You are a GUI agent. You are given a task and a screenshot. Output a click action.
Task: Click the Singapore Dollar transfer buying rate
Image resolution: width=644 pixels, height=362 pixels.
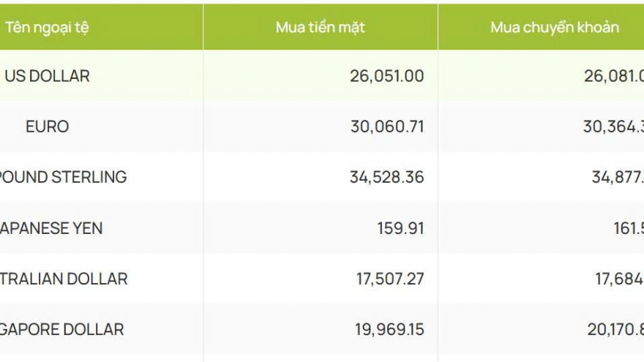(615, 329)
